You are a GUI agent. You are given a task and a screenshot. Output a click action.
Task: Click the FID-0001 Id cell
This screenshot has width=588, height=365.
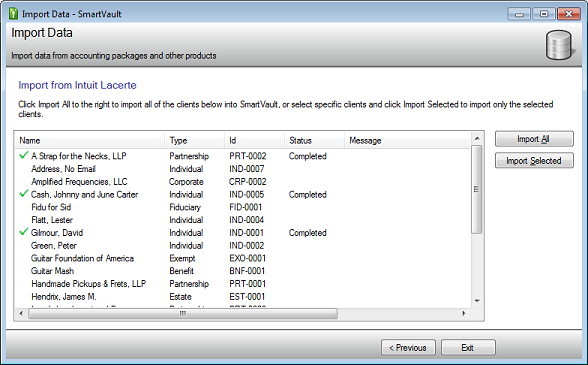point(246,207)
